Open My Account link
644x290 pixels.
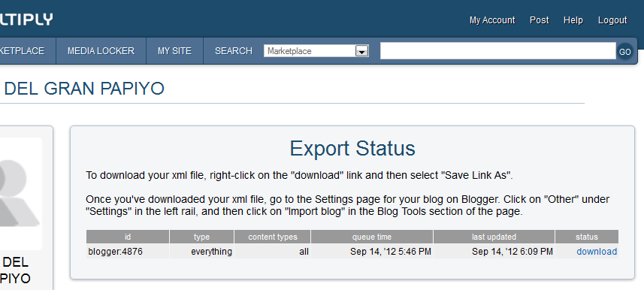492,20
